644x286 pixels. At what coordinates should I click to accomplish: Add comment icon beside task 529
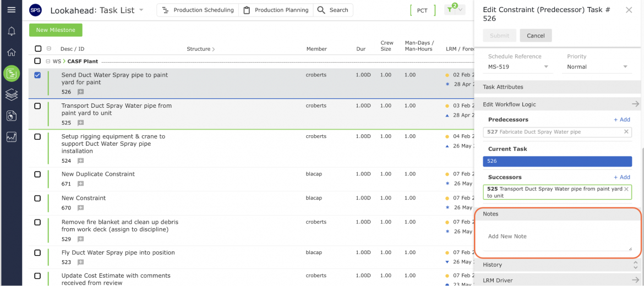(81, 239)
